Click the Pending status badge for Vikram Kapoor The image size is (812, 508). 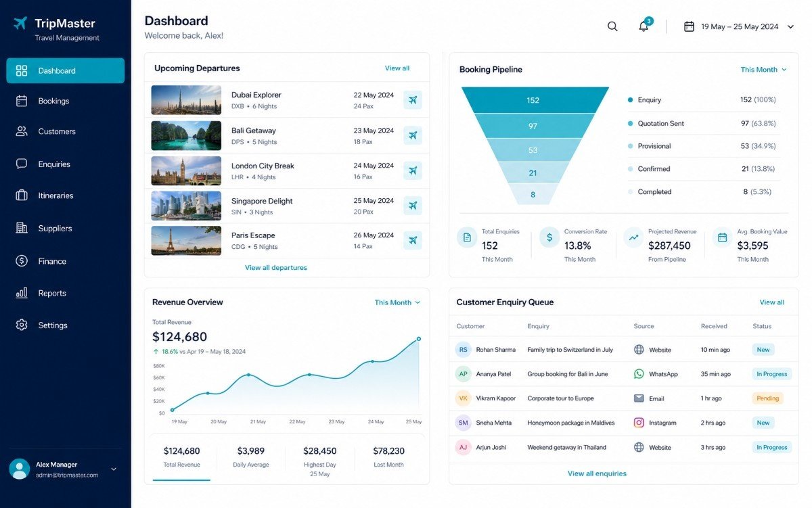point(768,398)
